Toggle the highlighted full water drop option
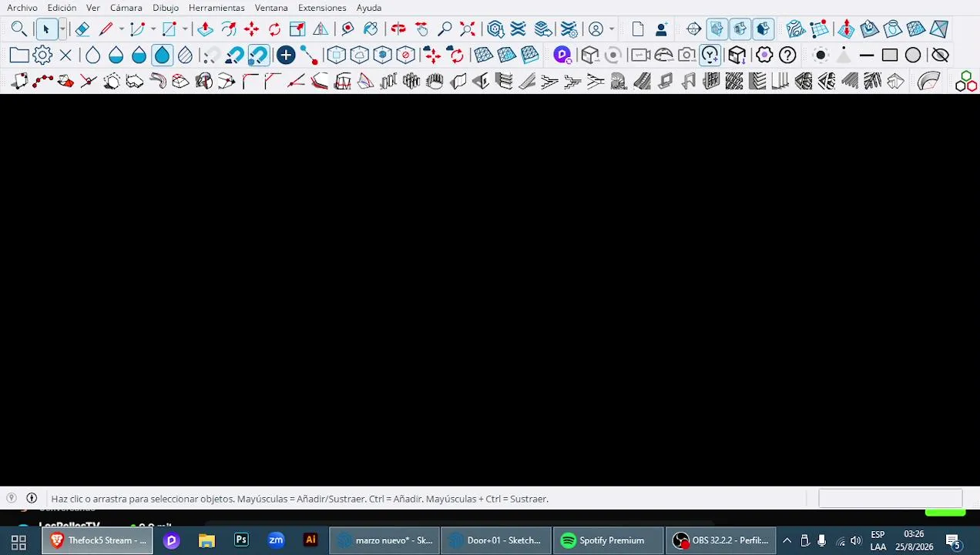 (163, 55)
